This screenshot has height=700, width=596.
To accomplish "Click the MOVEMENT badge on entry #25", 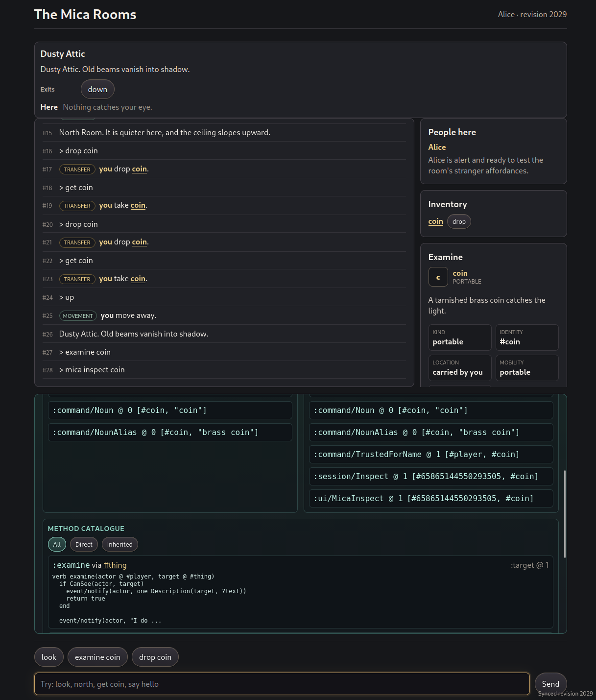I will 78,316.
